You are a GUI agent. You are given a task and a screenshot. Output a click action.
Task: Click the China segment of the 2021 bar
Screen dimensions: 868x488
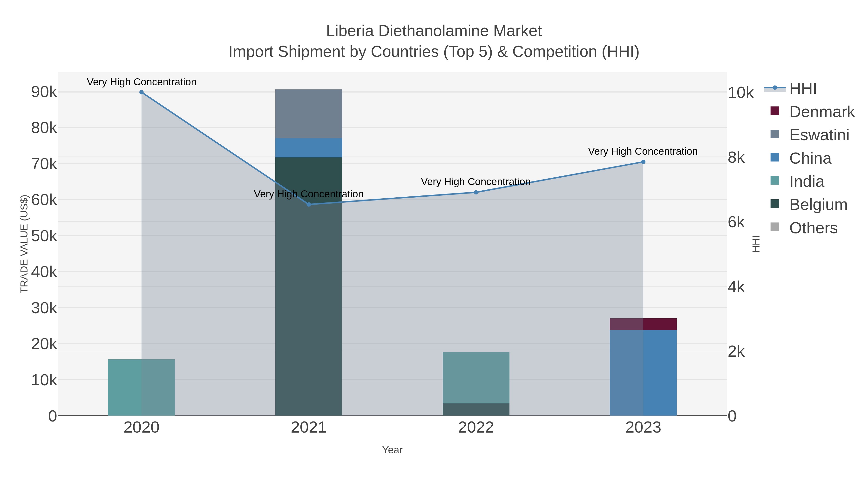pyautogui.click(x=309, y=148)
